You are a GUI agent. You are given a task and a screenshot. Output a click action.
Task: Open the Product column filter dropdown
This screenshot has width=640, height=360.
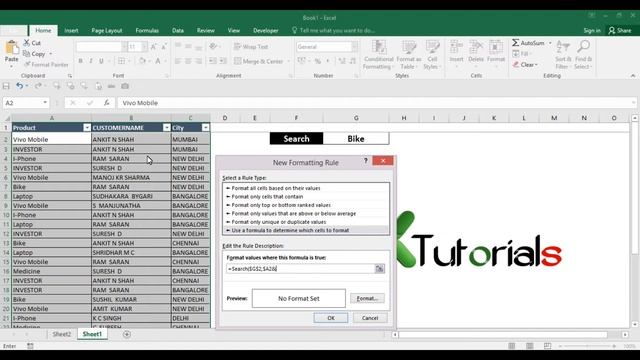pyautogui.click(x=87, y=128)
